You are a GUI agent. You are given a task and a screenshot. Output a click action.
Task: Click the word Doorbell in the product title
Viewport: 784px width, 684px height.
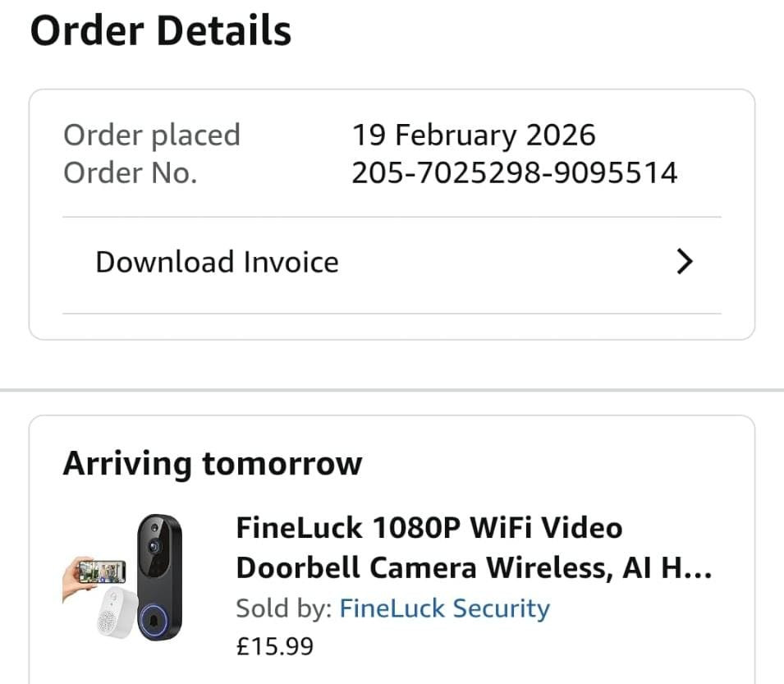click(297, 568)
